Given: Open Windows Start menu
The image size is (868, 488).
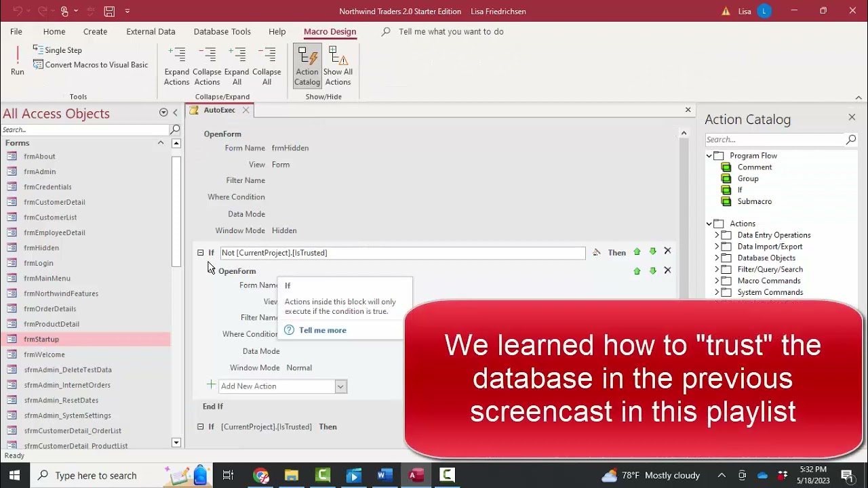Looking at the screenshot, I should 14,475.
